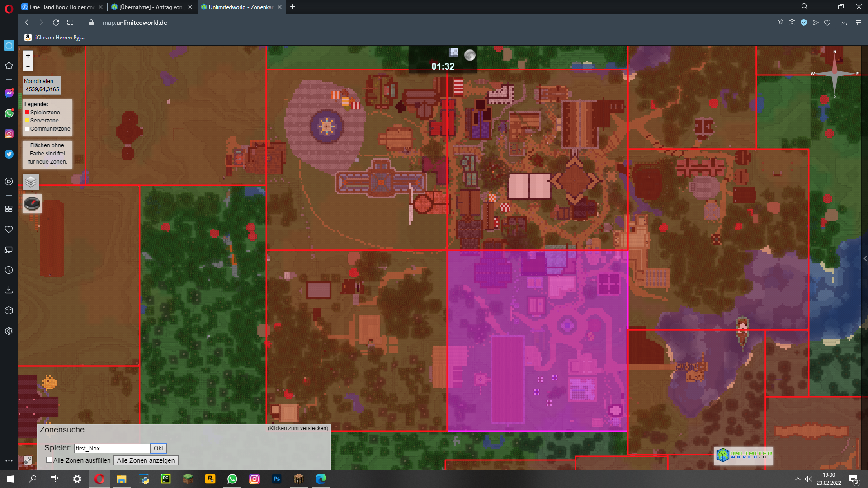Open Opera downloads toolbar icon
Image resolution: width=868 pixels, height=488 pixels.
844,23
